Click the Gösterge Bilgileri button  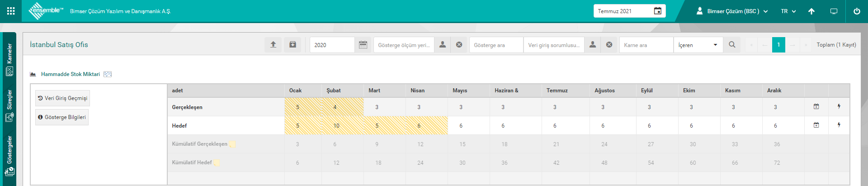62,117
